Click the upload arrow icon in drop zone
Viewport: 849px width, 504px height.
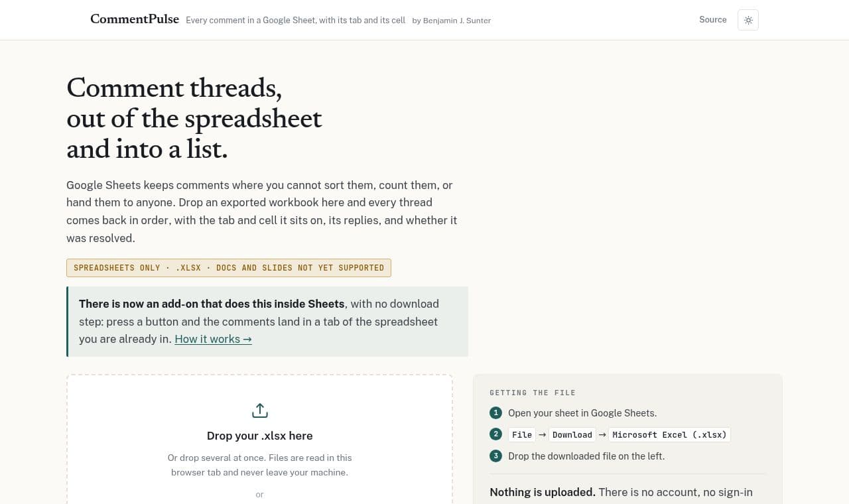[x=259, y=410]
